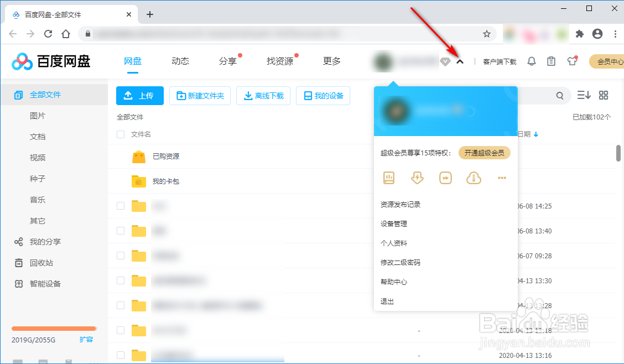Click 我的设备 button
The height and width of the screenshot is (364, 624).
[323, 96]
